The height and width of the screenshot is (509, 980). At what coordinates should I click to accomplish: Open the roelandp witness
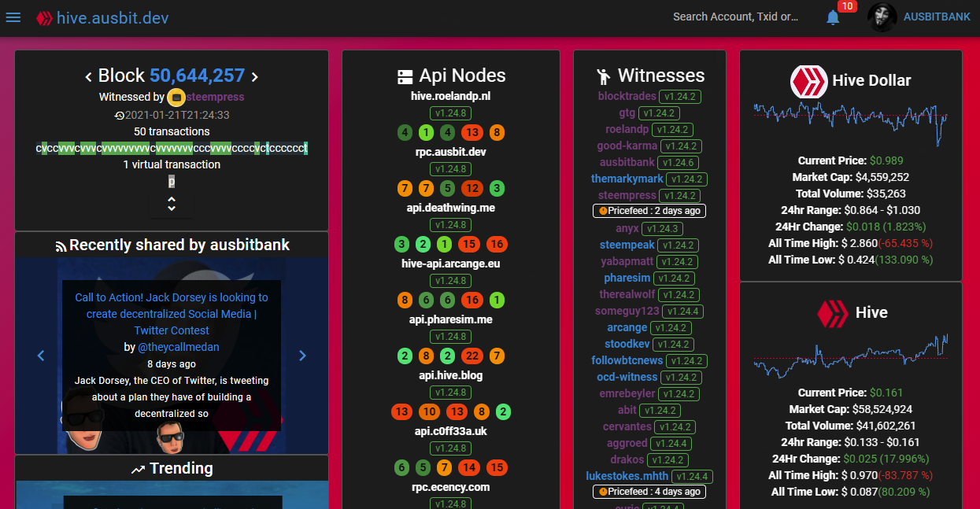pos(627,129)
